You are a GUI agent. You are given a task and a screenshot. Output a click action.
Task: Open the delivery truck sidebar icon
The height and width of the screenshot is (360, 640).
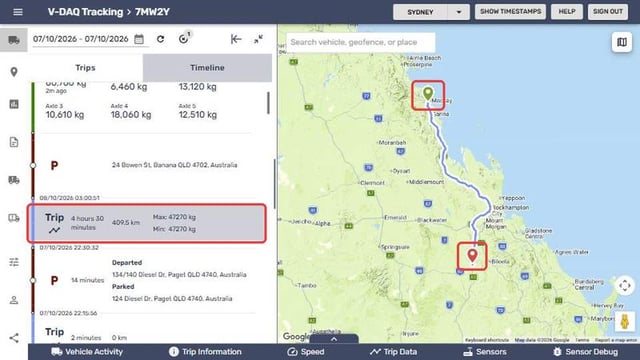[14, 180]
